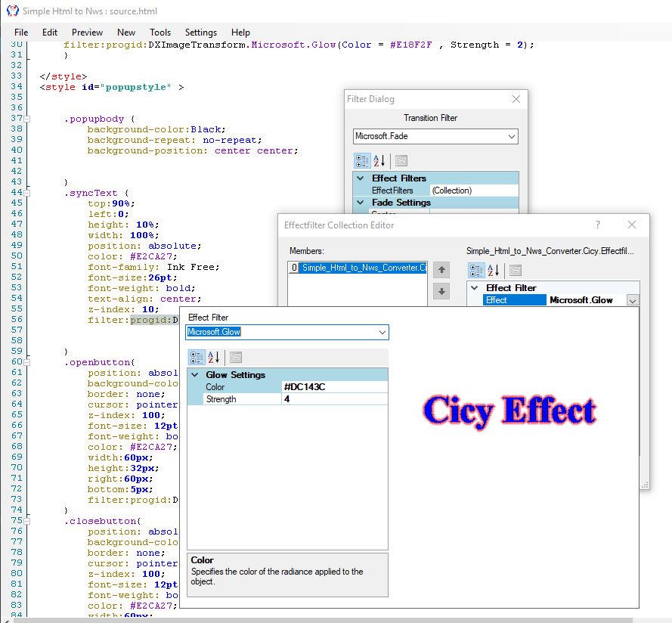Collapse code fold at line 44
This screenshot has width=672, height=623.
click(x=27, y=193)
